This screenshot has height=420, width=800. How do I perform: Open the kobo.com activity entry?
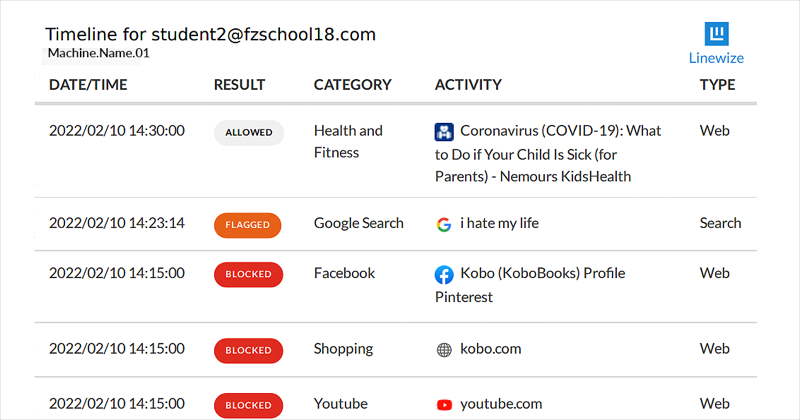pyautogui.click(x=490, y=349)
